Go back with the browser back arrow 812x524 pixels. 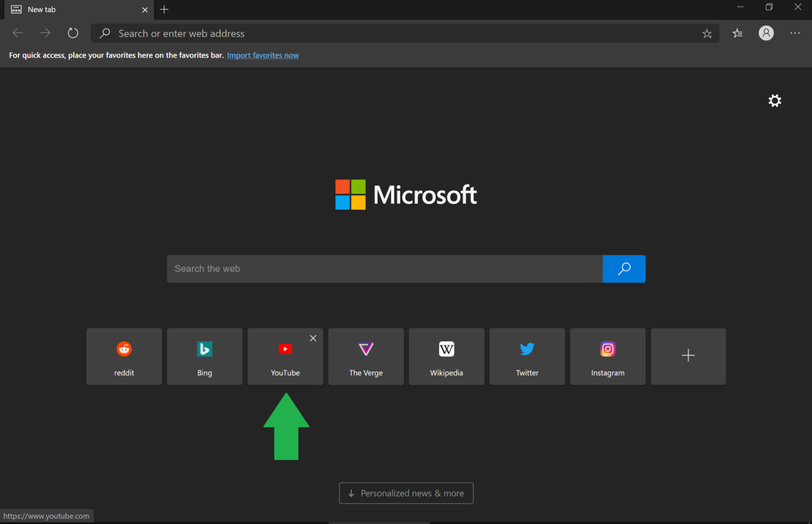click(x=18, y=33)
